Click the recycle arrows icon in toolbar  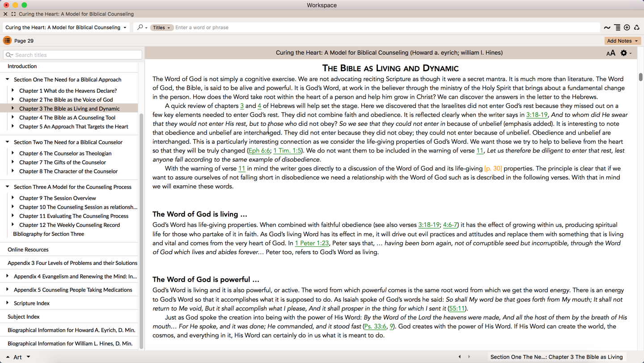(637, 28)
